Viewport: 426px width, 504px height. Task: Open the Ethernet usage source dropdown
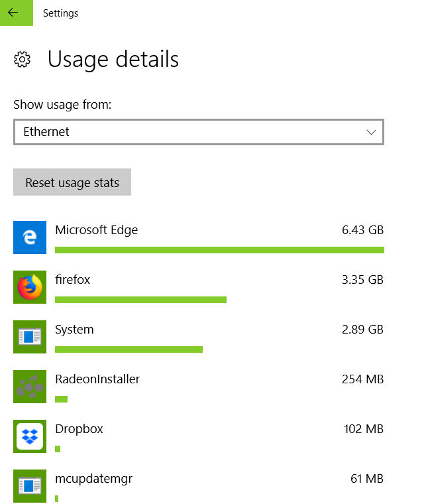tap(198, 132)
